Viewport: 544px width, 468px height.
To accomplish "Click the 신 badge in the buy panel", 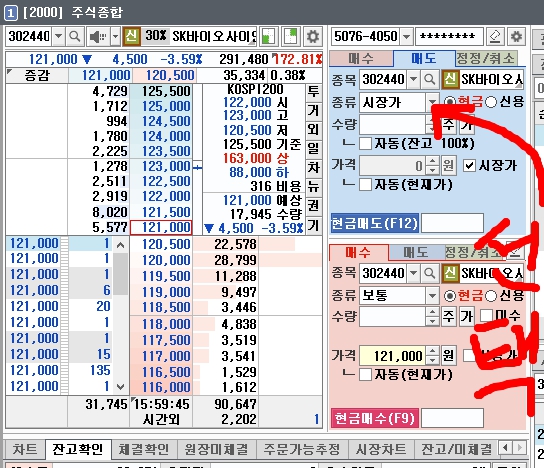I will pyautogui.click(x=450, y=273).
